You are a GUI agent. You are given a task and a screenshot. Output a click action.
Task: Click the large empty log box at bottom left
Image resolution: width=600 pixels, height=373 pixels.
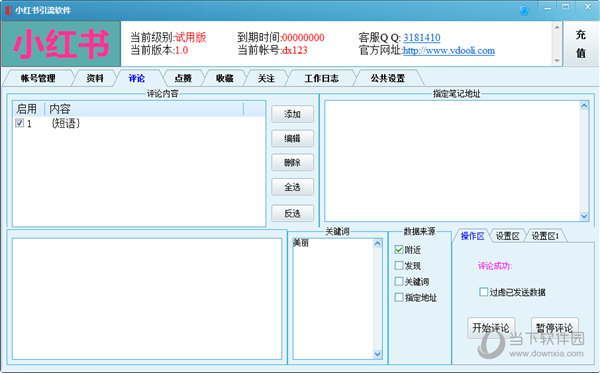click(147, 299)
